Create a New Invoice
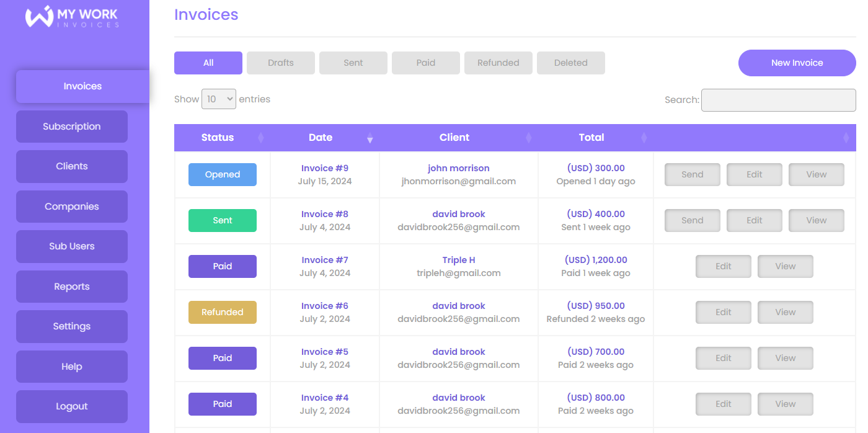 click(x=797, y=63)
